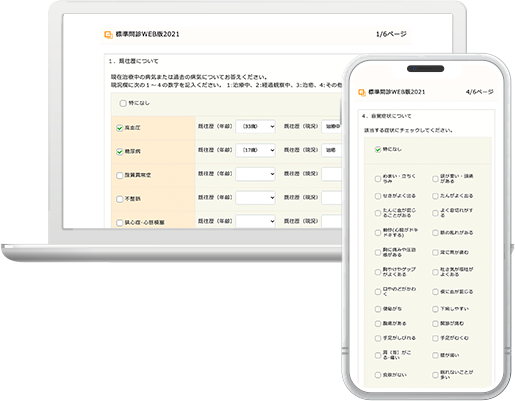This screenshot has width=515, height=401.
Task: Check the 脂質異常症 checkbox
Action: click(x=119, y=175)
